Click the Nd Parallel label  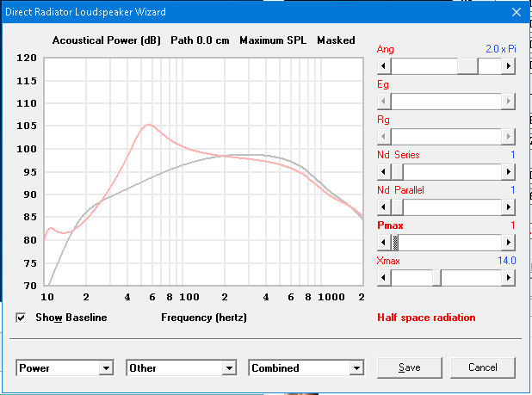click(400, 190)
